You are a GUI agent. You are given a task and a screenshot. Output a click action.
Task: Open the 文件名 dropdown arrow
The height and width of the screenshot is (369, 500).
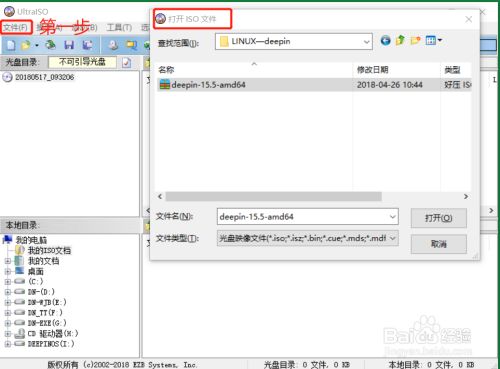tap(393, 217)
